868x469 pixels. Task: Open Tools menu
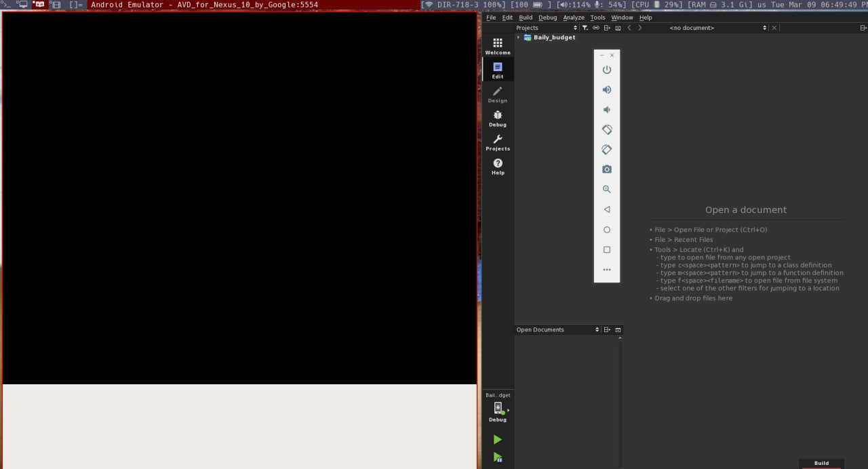597,18
